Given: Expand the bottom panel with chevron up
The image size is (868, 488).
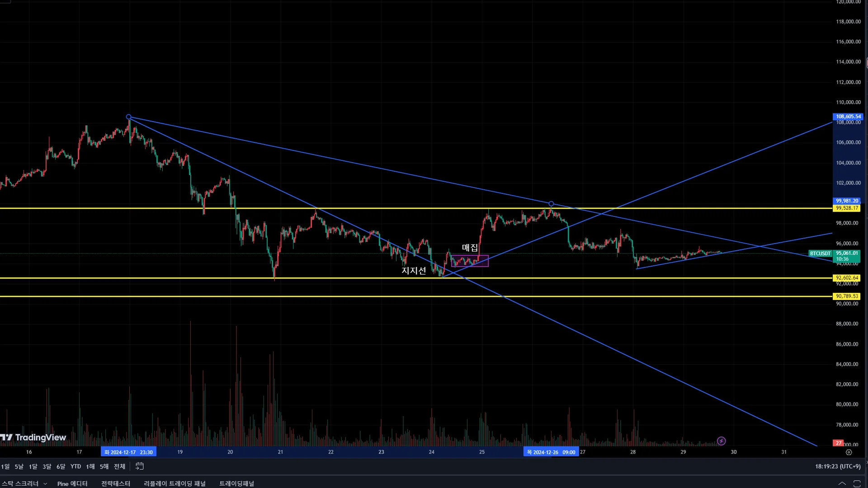Looking at the screenshot, I should pyautogui.click(x=842, y=483).
